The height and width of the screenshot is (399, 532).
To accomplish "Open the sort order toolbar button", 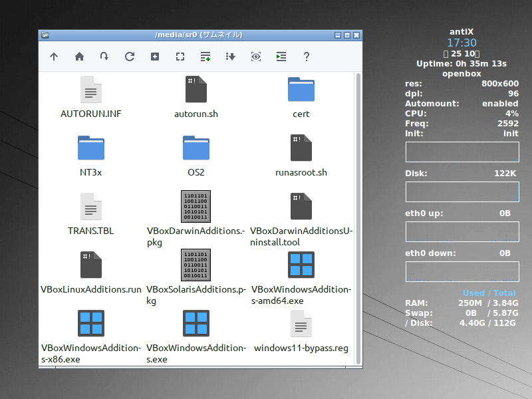I will click(x=231, y=57).
